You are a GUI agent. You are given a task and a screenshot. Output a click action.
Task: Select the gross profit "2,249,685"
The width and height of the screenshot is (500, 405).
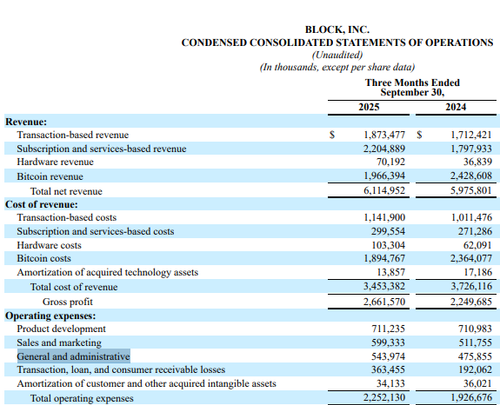click(x=471, y=302)
